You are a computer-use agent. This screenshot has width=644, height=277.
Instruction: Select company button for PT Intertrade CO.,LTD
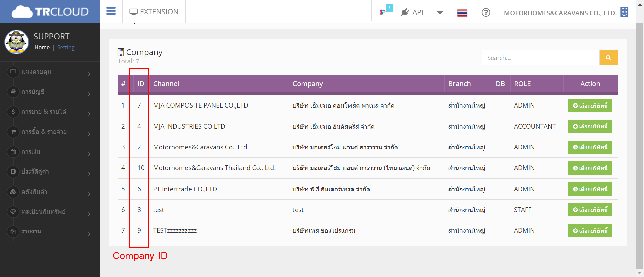click(590, 189)
